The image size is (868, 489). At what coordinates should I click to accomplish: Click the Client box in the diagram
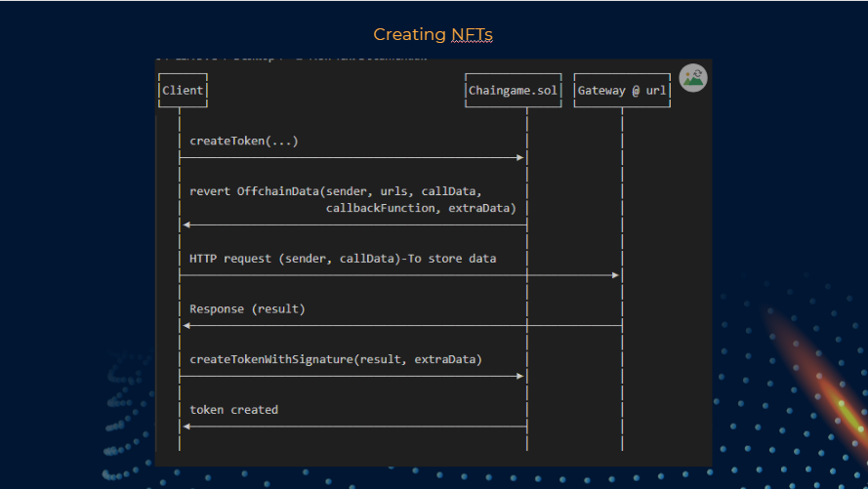click(x=183, y=90)
